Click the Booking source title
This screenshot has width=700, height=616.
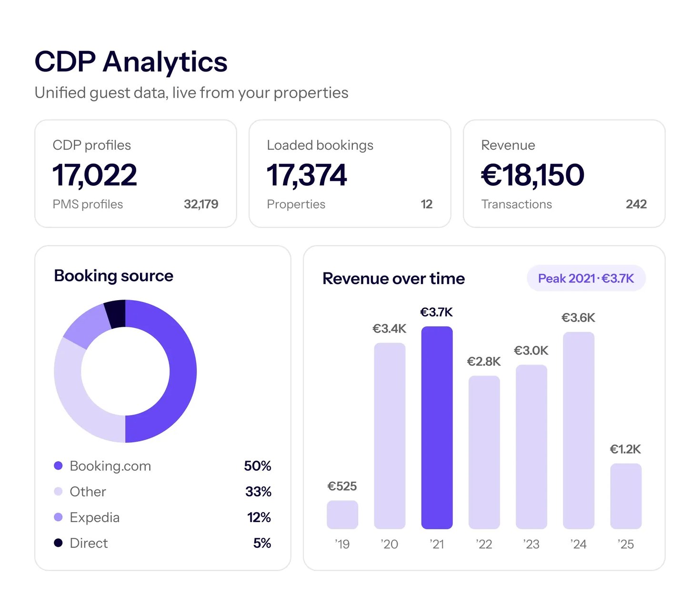[x=114, y=276]
